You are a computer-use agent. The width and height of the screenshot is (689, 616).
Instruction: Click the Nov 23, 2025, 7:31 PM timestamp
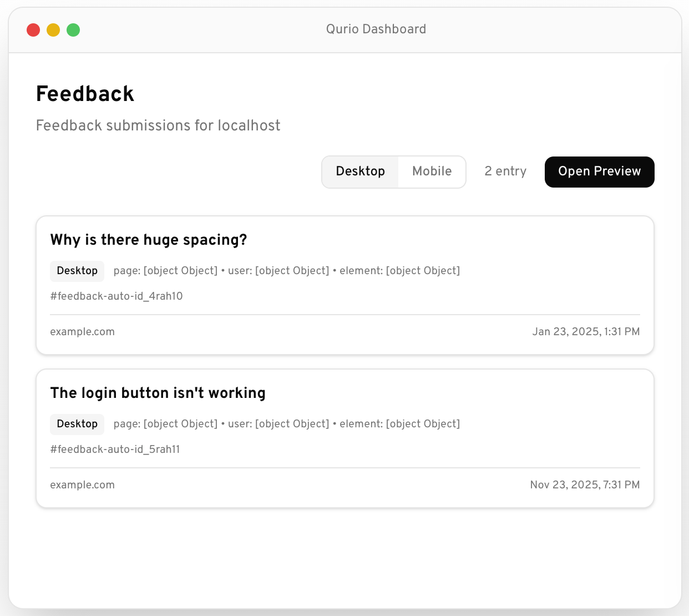(585, 485)
